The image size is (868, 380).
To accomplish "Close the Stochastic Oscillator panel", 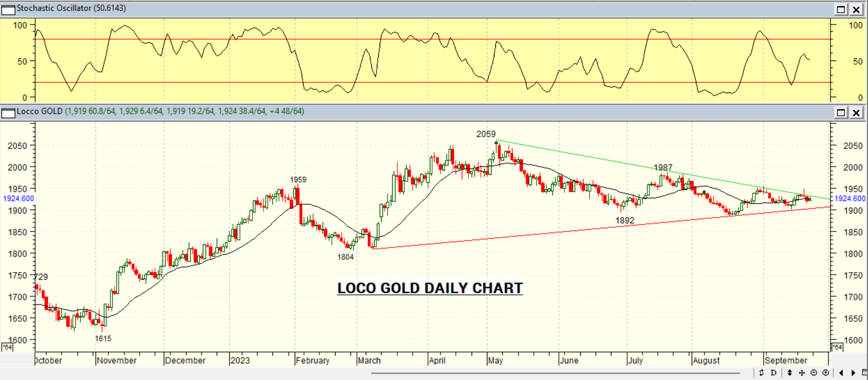I will tap(856, 9).
